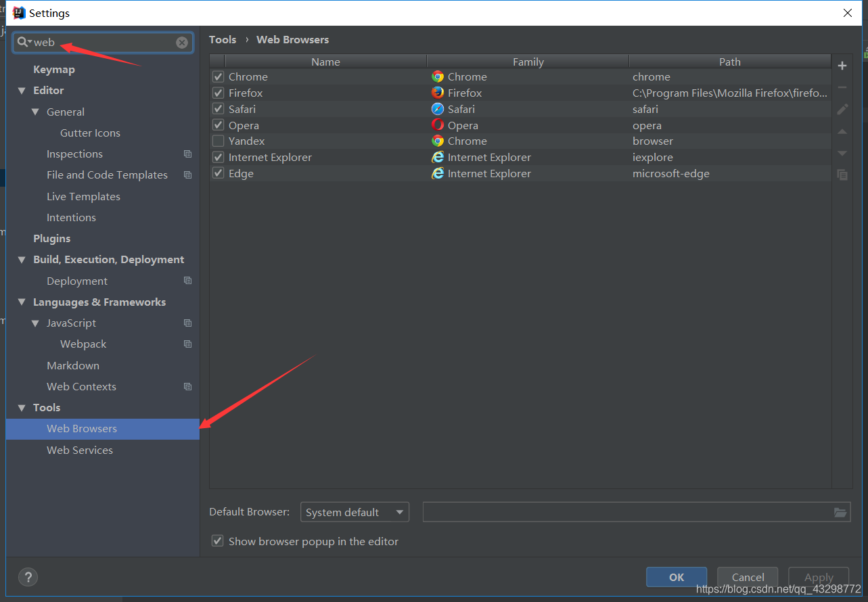The height and width of the screenshot is (602, 868).
Task: Click the edit pencil icon
Action: 842,109
